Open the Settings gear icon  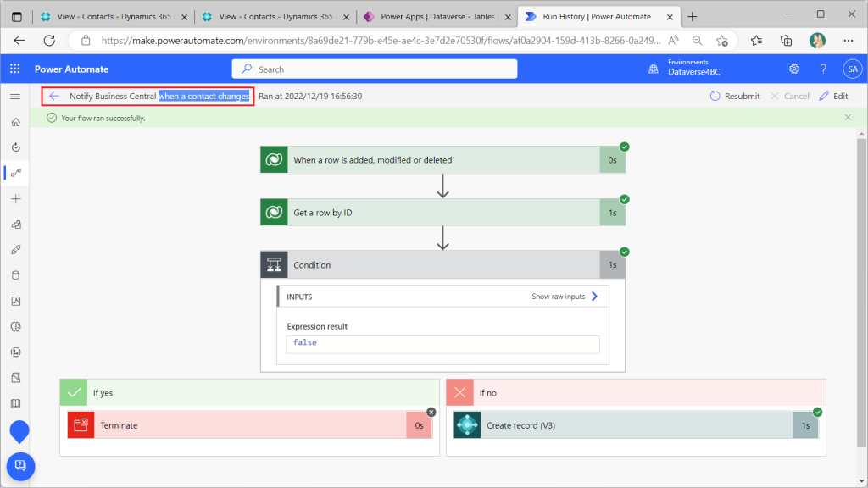pos(793,69)
